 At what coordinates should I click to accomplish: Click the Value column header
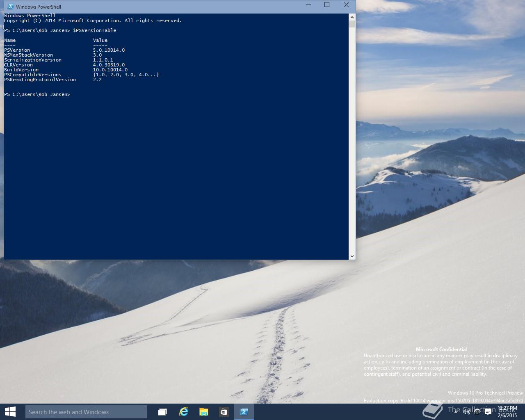[x=100, y=40]
